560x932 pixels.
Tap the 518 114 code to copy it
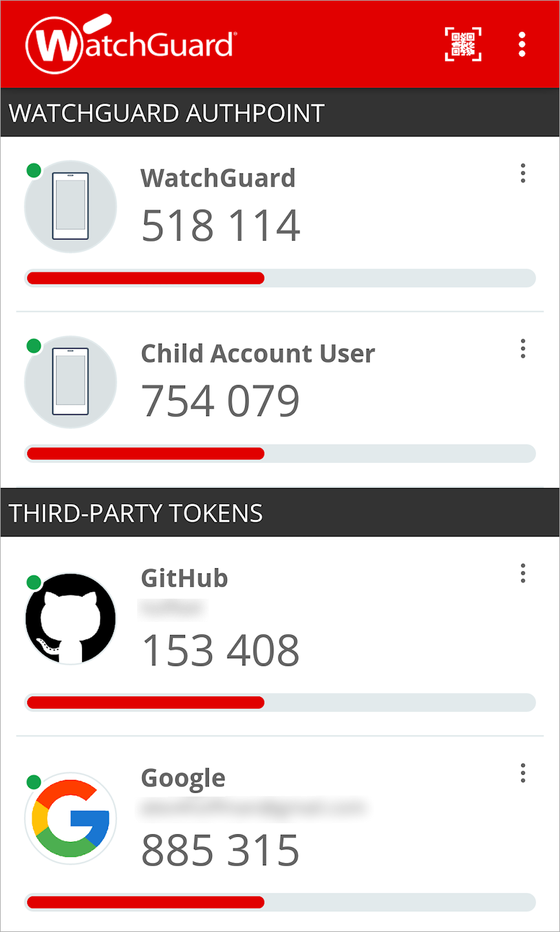tap(221, 225)
